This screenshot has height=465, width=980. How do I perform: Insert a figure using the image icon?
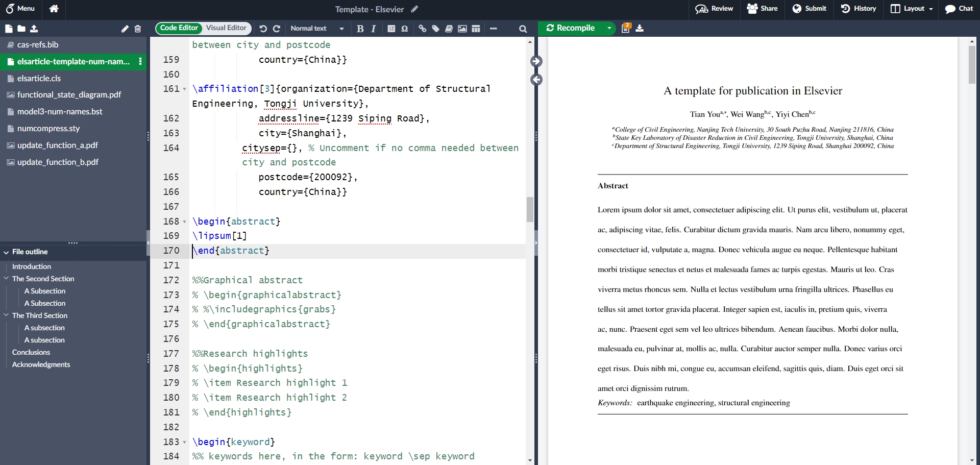462,29
